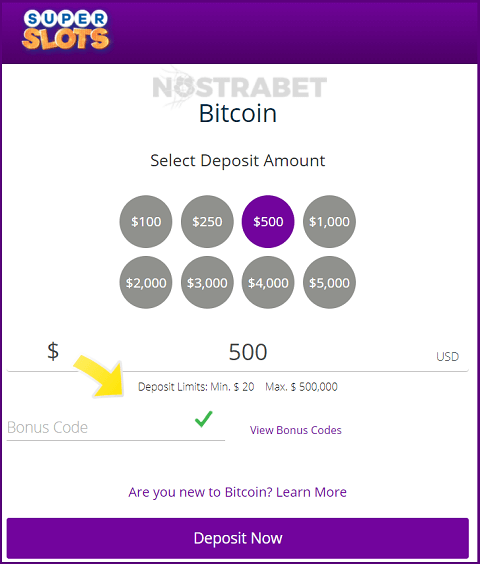The width and height of the screenshot is (480, 564).
Task: Focus the Bonus Code input field
Action: click(x=116, y=427)
